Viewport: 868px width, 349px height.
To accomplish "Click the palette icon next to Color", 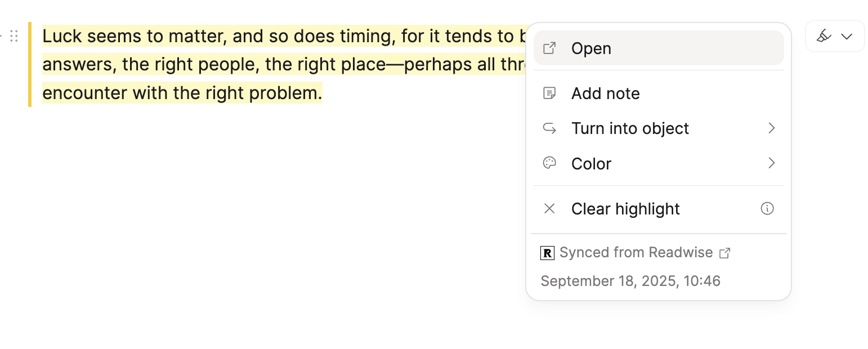I will [x=549, y=163].
